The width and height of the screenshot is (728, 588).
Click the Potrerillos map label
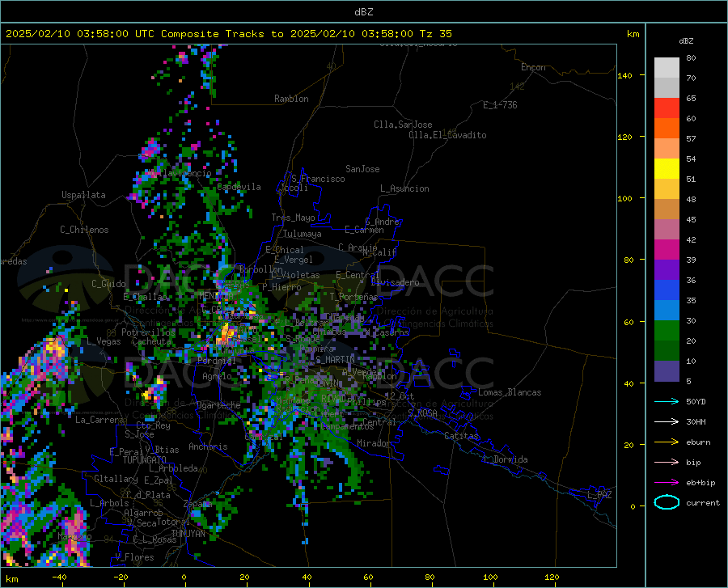click(x=148, y=332)
